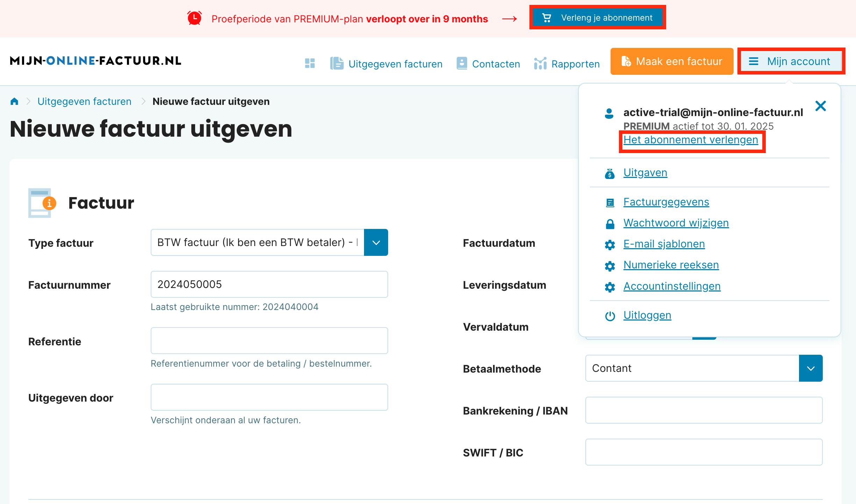Click the gear icon beside Accountinstellingen

click(x=610, y=287)
